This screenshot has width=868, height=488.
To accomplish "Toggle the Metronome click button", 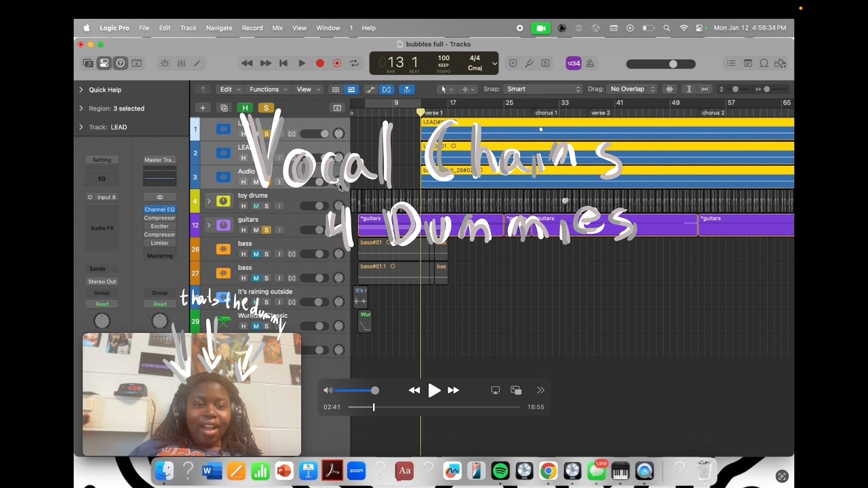I will tap(590, 63).
